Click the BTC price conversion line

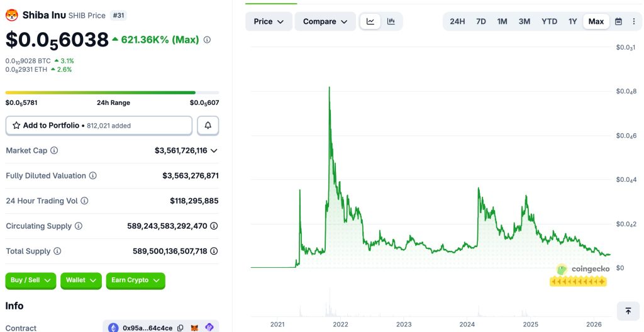pyautogui.click(x=40, y=61)
